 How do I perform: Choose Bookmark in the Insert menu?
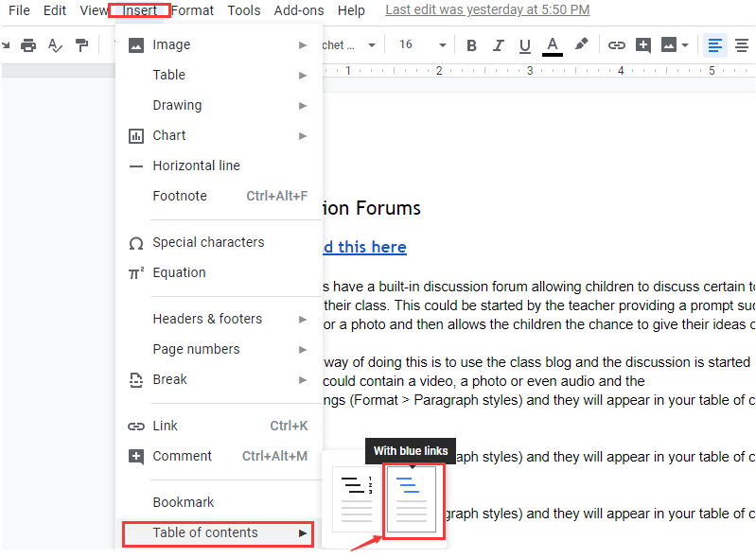(184, 502)
